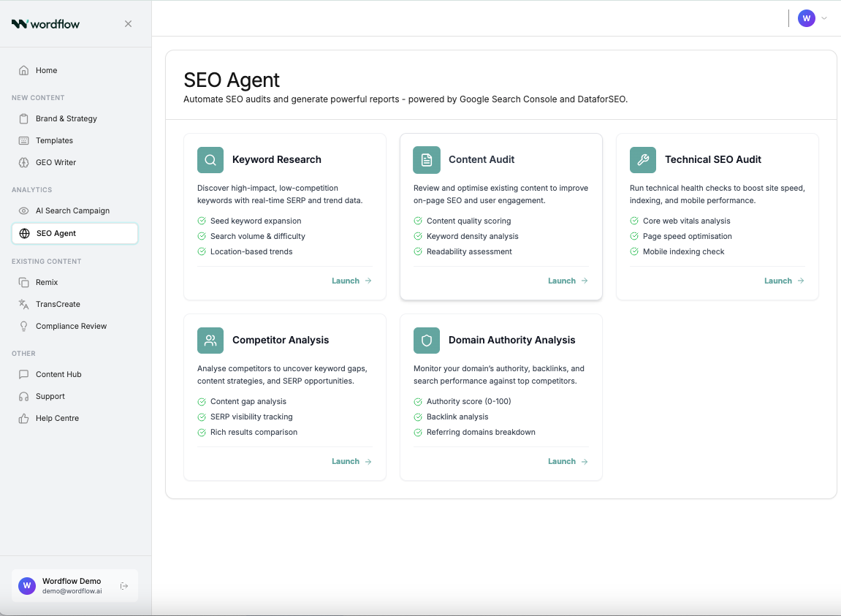This screenshot has height=616, width=841.
Task: Launch Competitor Analysis
Action: [351, 462]
